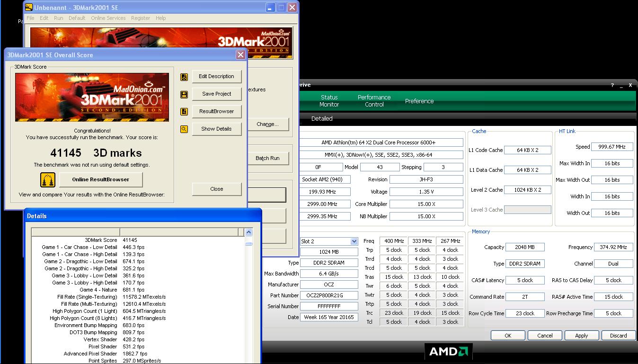Screen dimensions: 638x364
Task: Click the RAS# Active Time 15 clock field
Action: [613, 297]
